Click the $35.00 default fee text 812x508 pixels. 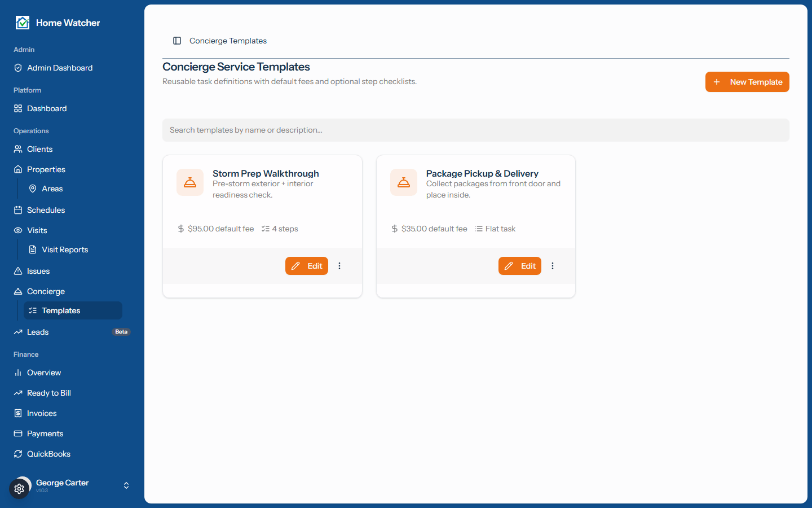(x=434, y=229)
